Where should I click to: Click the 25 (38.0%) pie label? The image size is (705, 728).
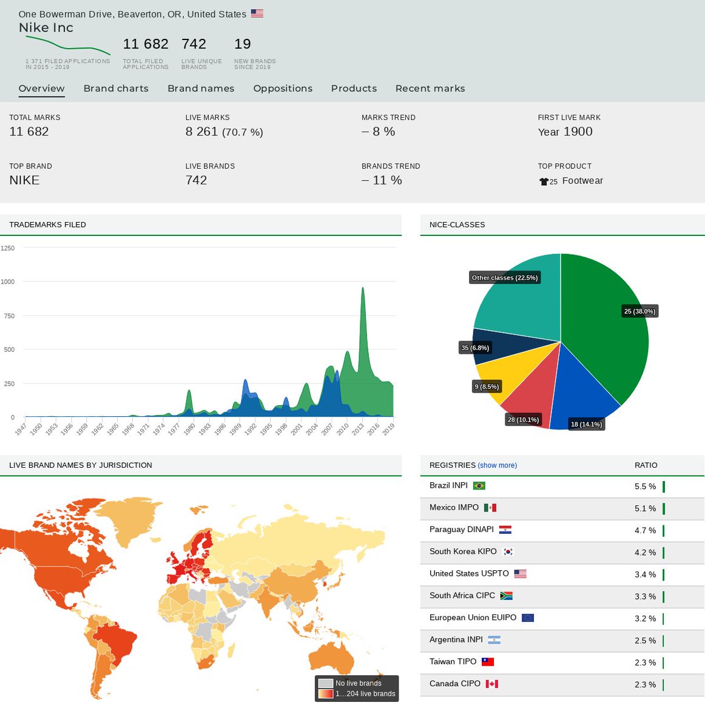tap(639, 311)
